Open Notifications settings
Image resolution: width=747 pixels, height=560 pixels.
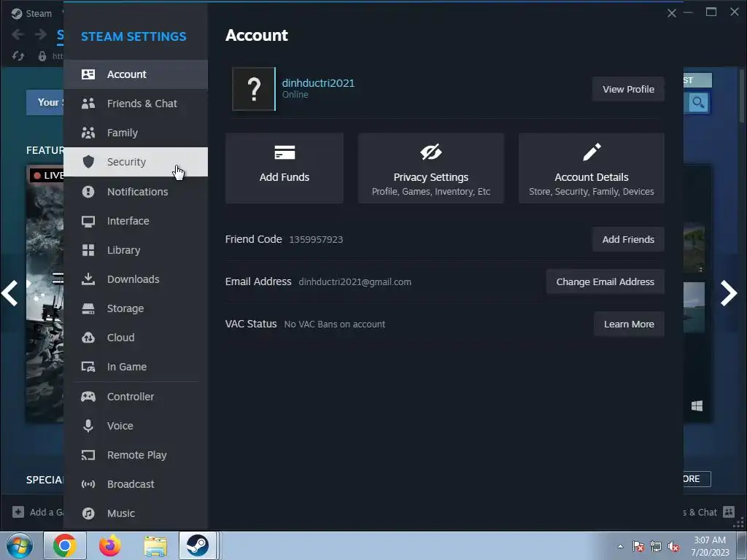(x=135, y=192)
